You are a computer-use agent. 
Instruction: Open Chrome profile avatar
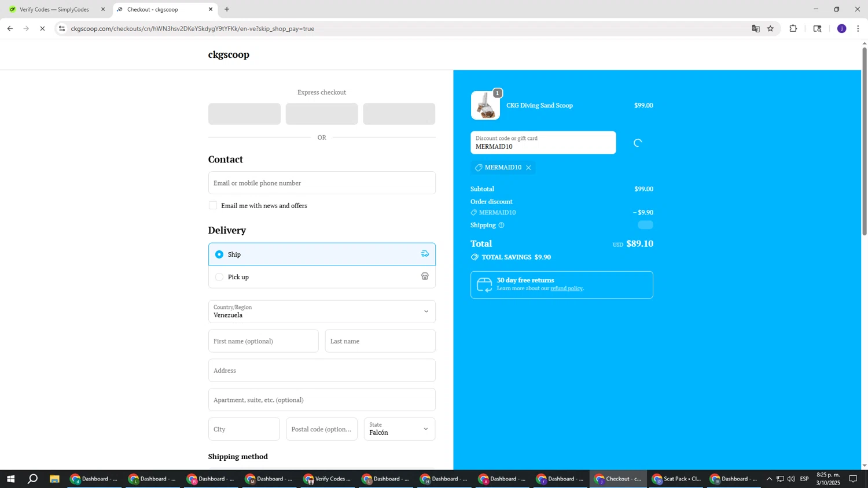(x=841, y=28)
